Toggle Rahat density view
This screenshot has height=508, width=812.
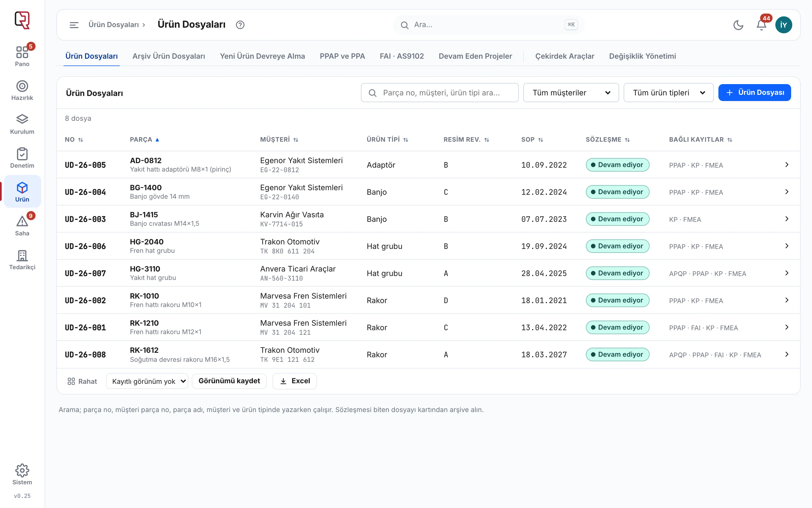click(82, 381)
